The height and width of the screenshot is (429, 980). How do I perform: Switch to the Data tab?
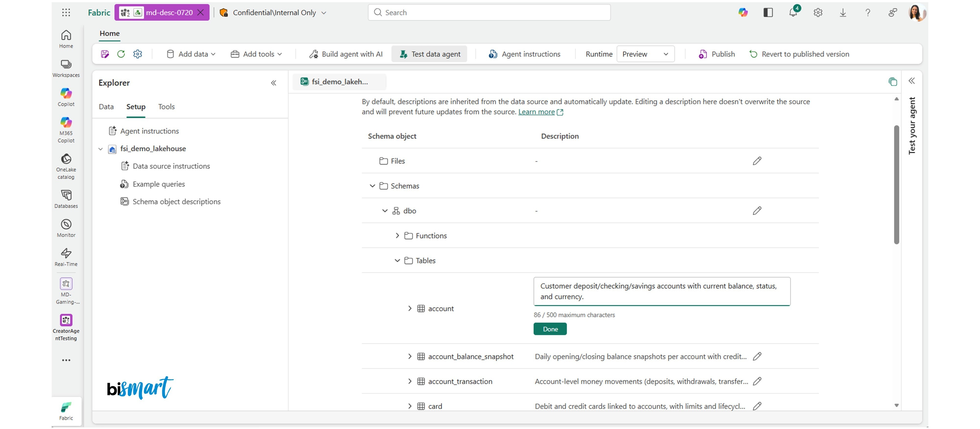pyautogui.click(x=106, y=107)
